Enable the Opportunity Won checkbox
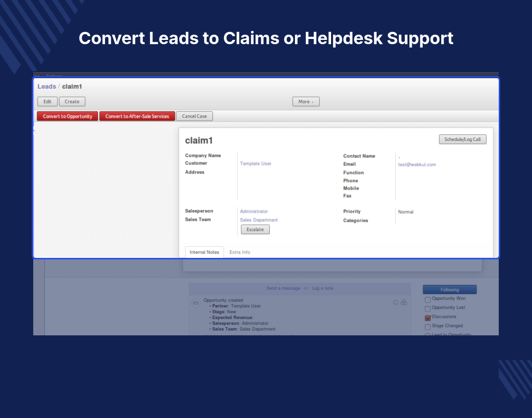The width and height of the screenshot is (532, 418). click(428, 300)
